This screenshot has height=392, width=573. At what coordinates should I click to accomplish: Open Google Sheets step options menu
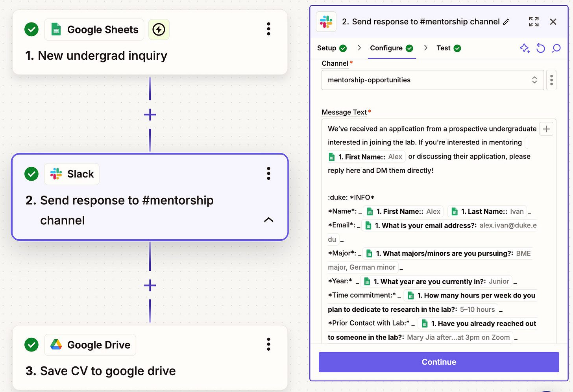tap(268, 29)
